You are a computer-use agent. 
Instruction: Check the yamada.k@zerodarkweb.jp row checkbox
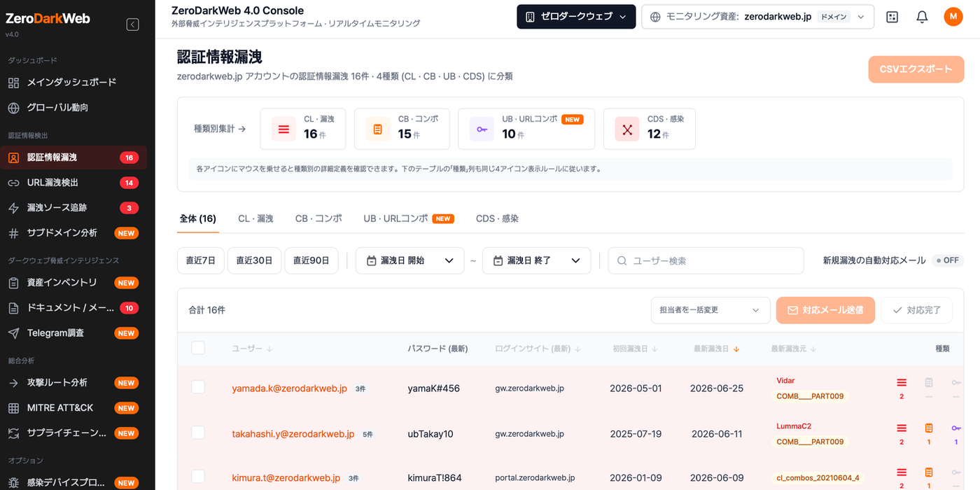[x=198, y=387]
